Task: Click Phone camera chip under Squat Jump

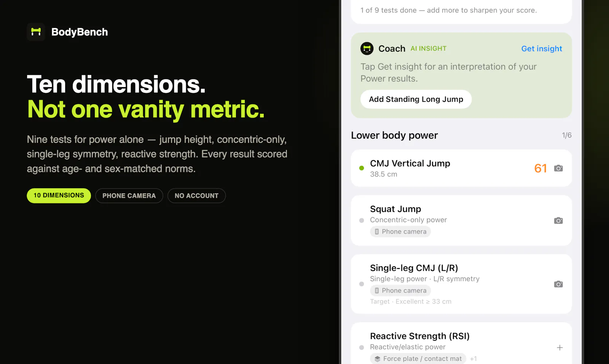Action: (400, 232)
